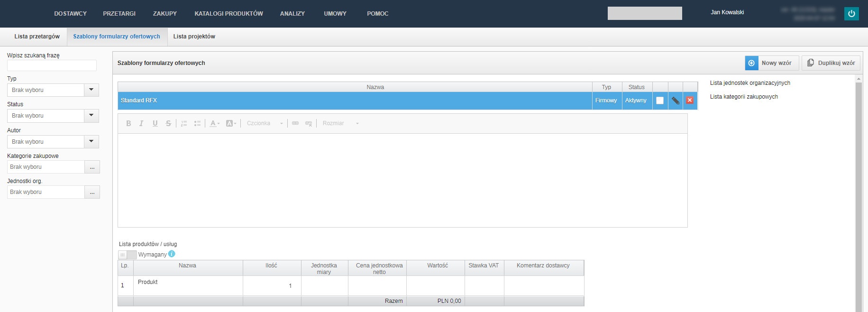Click the Duplikuj wzór button
Viewport: 868px width, 312px height.
coord(831,63)
